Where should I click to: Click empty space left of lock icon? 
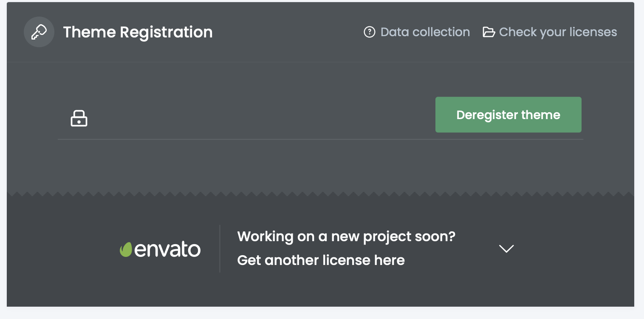pos(63,118)
